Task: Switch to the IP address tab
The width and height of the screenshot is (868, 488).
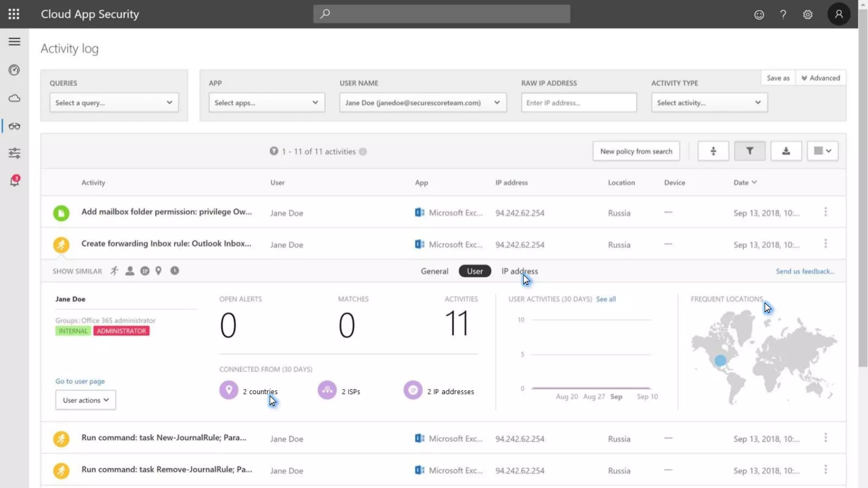Action: coord(519,271)
